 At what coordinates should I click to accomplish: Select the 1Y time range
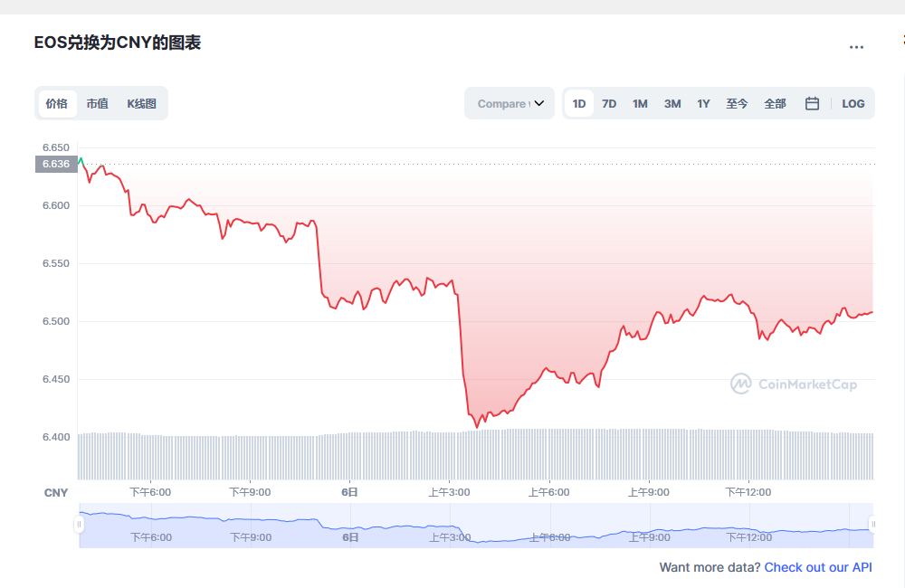[x=703, y=104]
